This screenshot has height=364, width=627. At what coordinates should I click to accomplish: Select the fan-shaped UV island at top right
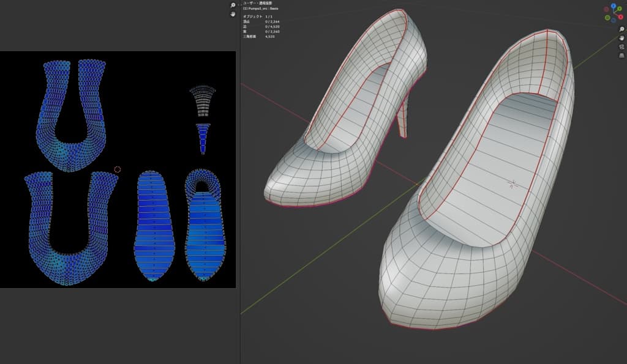coord(202,101)
